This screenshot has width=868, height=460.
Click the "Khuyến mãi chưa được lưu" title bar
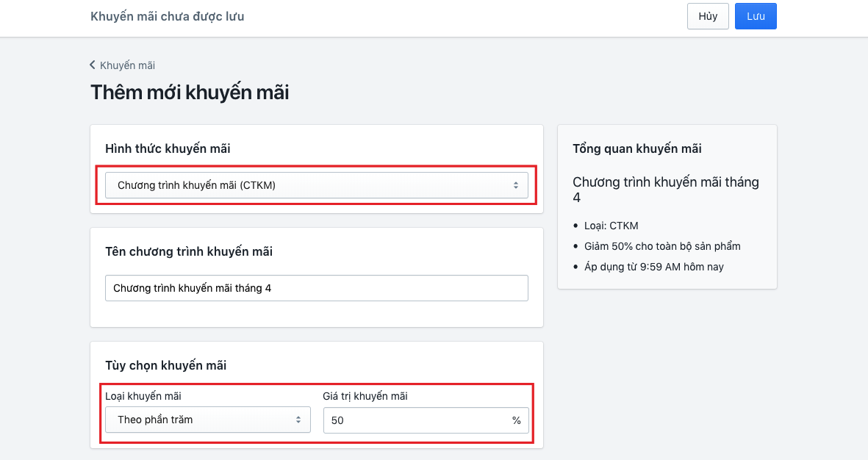166,15
